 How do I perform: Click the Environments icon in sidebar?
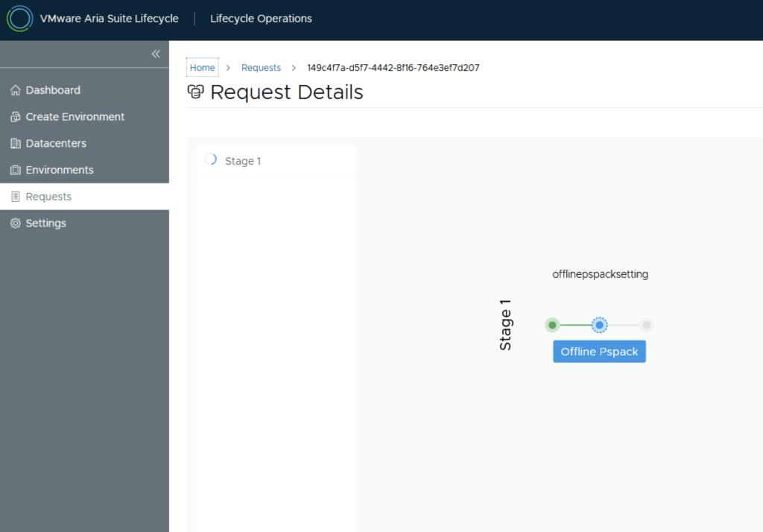(15, 170)
